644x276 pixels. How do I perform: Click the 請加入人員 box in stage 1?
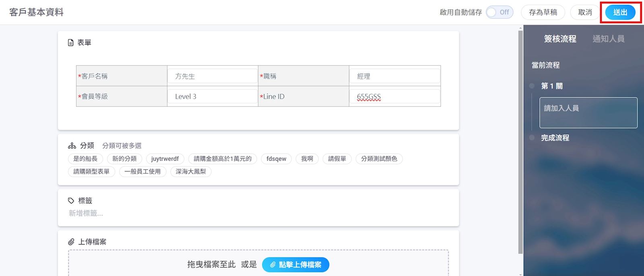pyautogui.click(x=588, y=113)
